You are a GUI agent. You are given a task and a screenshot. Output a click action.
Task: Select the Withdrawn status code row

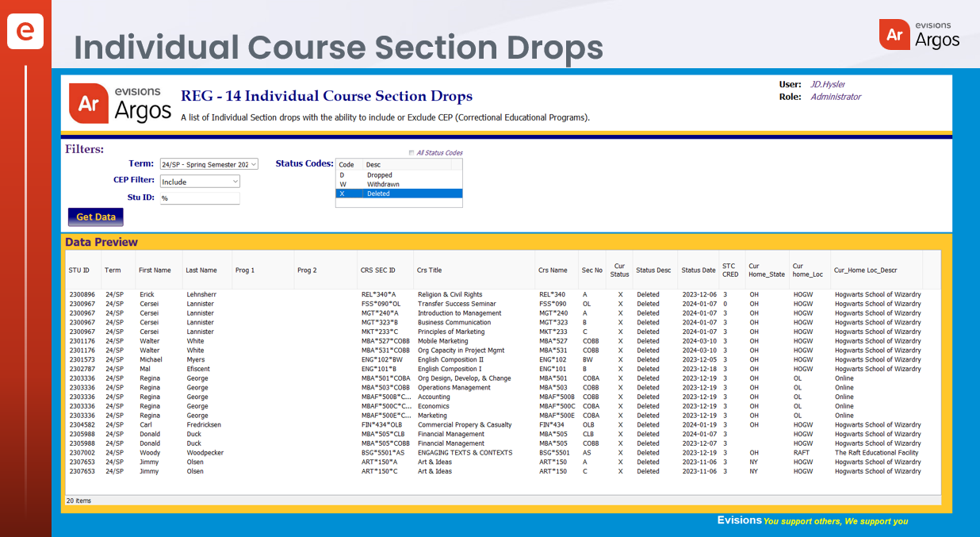(398, 184)
